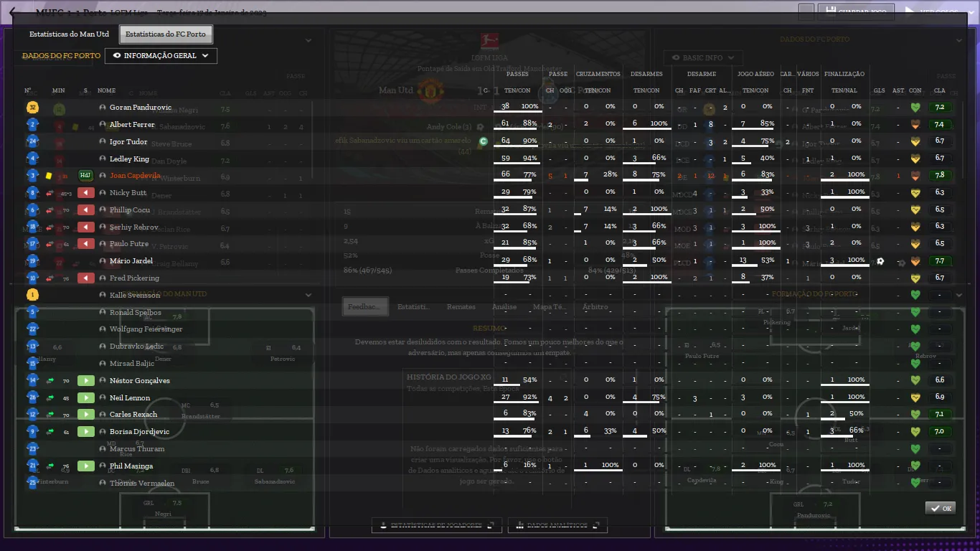Click OK button to close the dialog
The image size is (980, 551).
pos(940,508)
